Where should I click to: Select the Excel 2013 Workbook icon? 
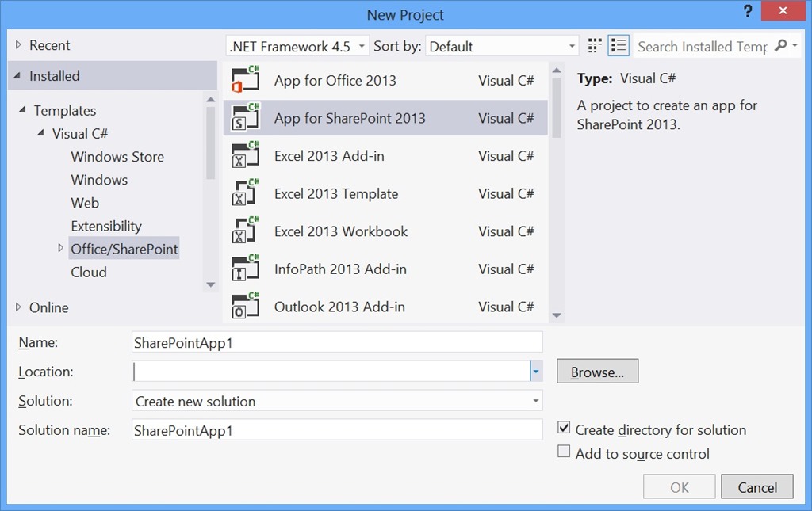[243, 231]
